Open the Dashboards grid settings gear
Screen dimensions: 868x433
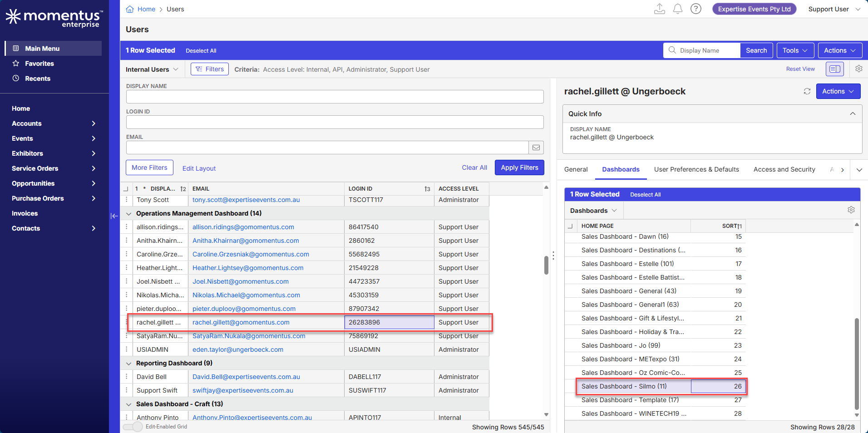(851, 210)
